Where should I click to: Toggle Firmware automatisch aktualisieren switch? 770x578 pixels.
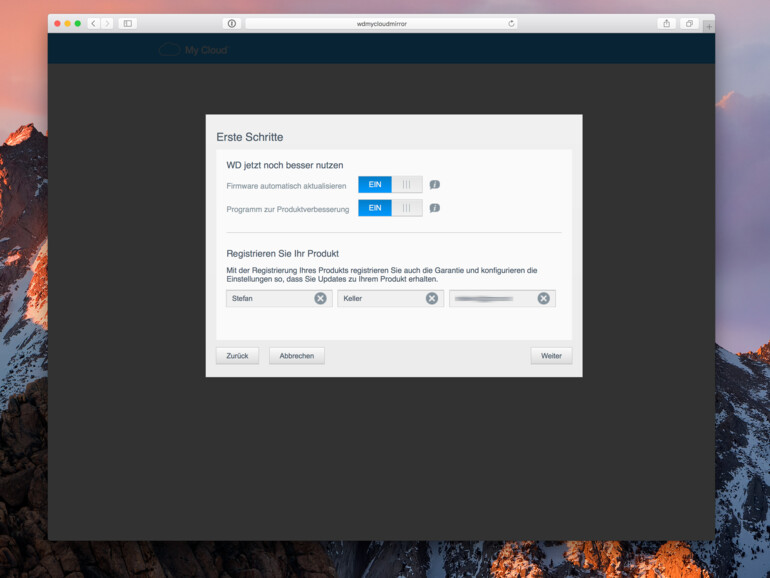(x=390, y=185)
